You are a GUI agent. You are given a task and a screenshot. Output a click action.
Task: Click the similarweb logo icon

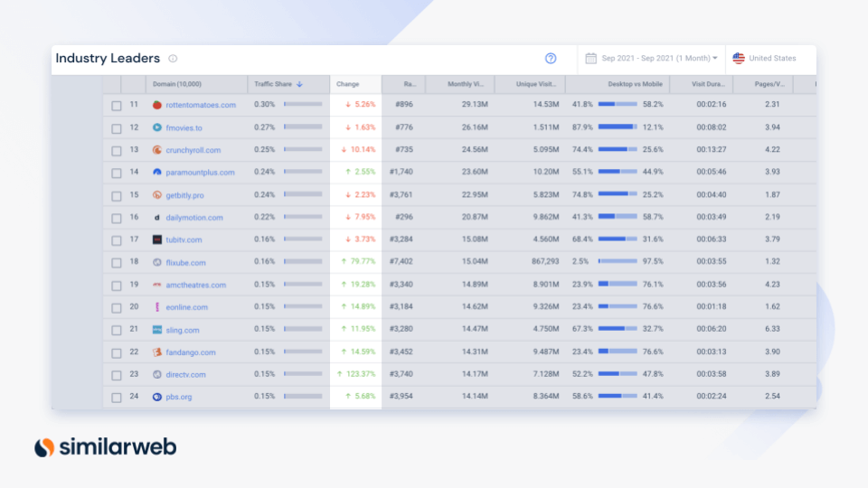(x=44, y=447)
